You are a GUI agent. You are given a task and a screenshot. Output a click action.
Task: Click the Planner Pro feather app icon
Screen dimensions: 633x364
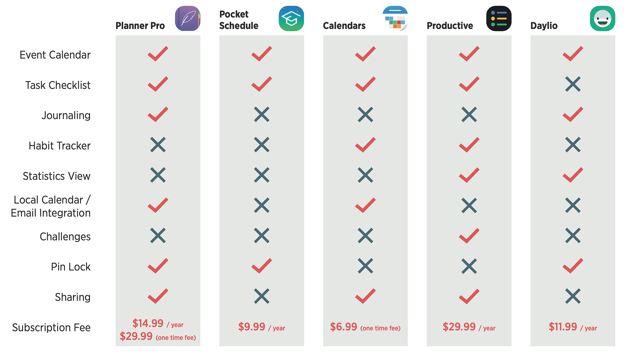click(188, 18)
